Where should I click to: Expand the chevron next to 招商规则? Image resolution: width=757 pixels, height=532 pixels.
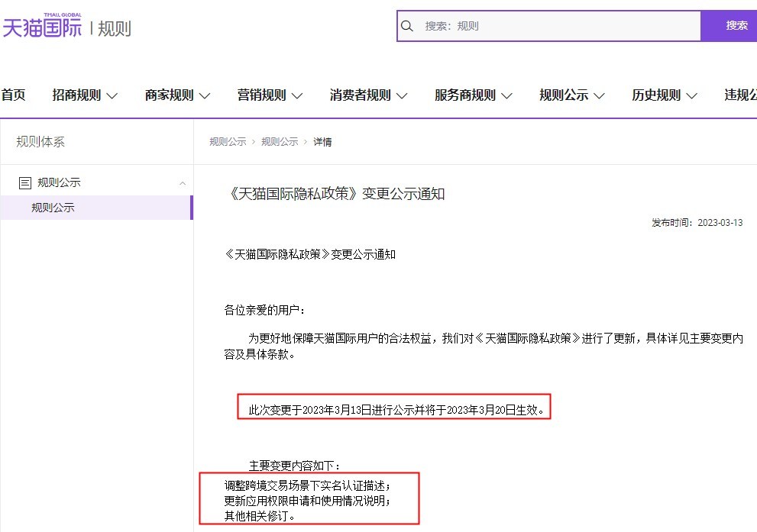coord(112,96)
